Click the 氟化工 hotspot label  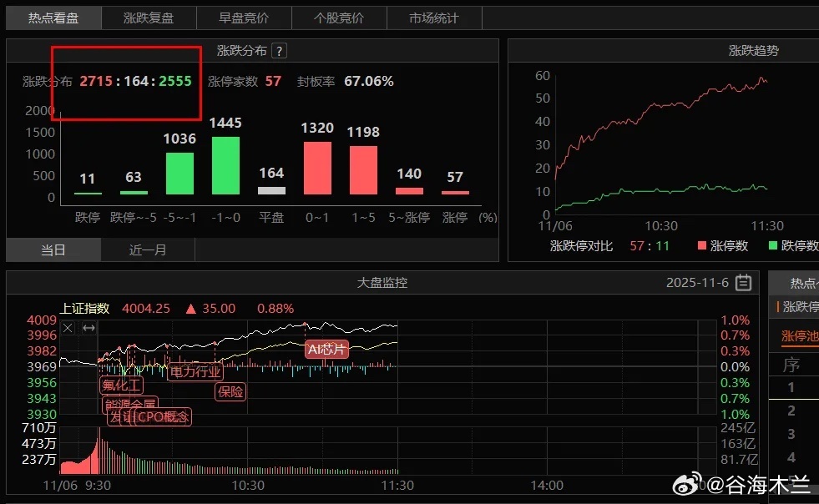tap(121, 386)
